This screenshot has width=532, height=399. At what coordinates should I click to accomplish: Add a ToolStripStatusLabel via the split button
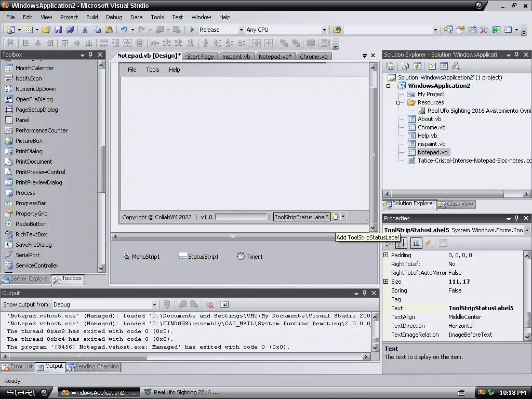tap(335, 217)
